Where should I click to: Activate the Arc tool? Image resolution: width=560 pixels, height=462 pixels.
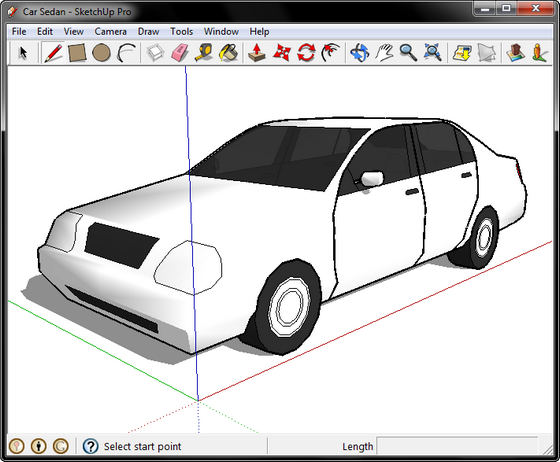(126, 53)
